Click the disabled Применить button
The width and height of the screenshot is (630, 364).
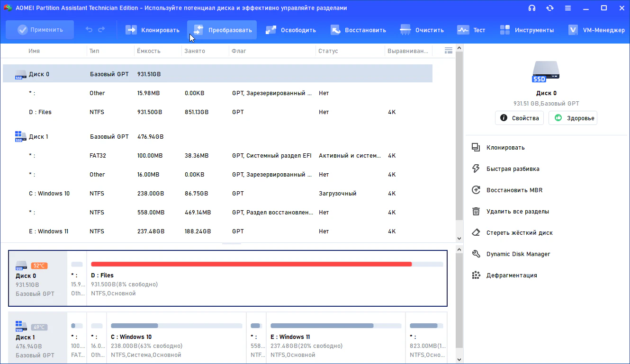click(40, 30)
